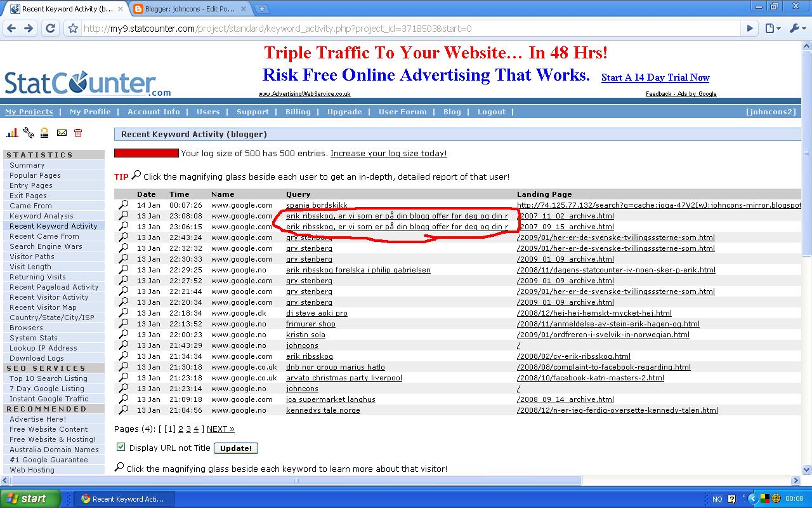Click the spania bordskjkk query link
The image size is (812, 508).
317,205
